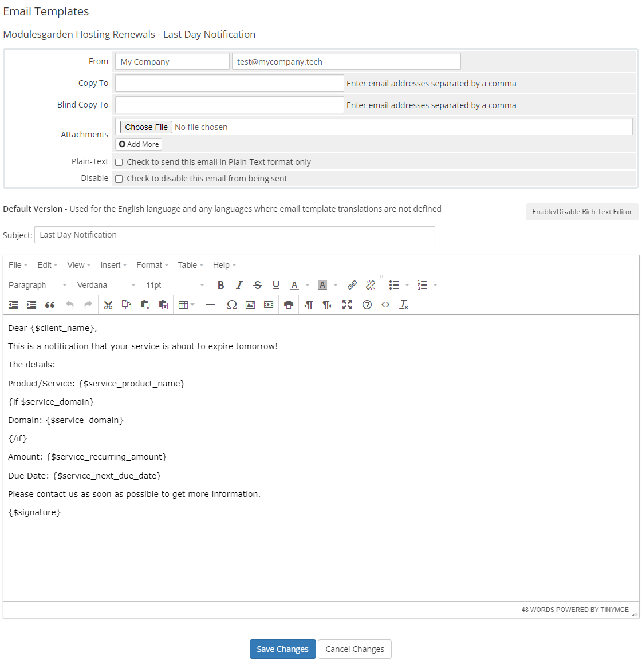This screenshot has width=642, height=672.
Task: Paste from clipboard
Action: coord(145,305)
